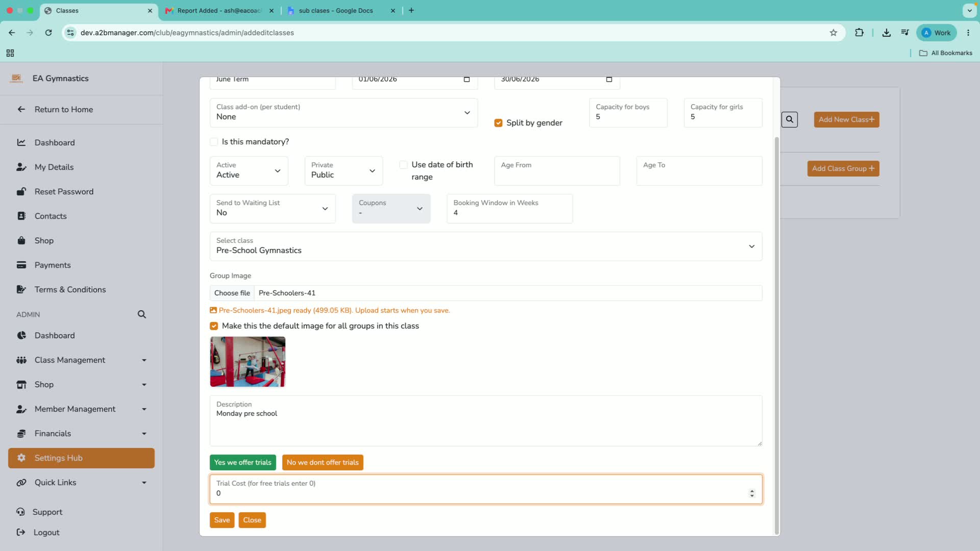Click No we dont offer trials button
980x551 pixels.
323,462
